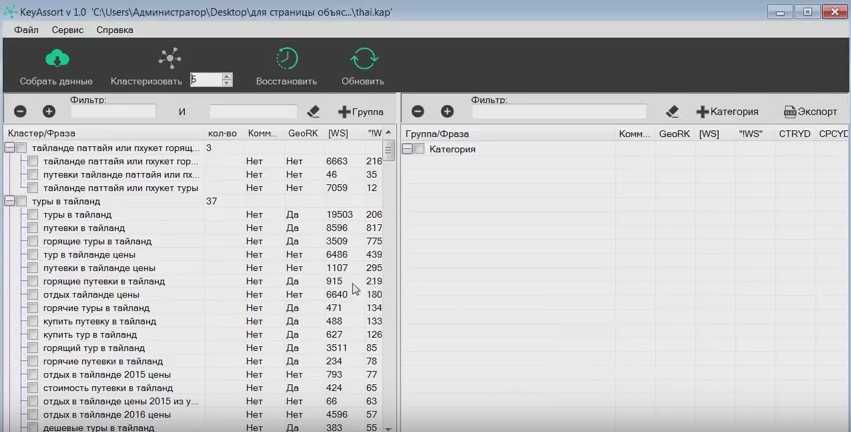Click the left panel collapse-all minus icon
This screenshot has width=851, height=432.
coord(20,112)
